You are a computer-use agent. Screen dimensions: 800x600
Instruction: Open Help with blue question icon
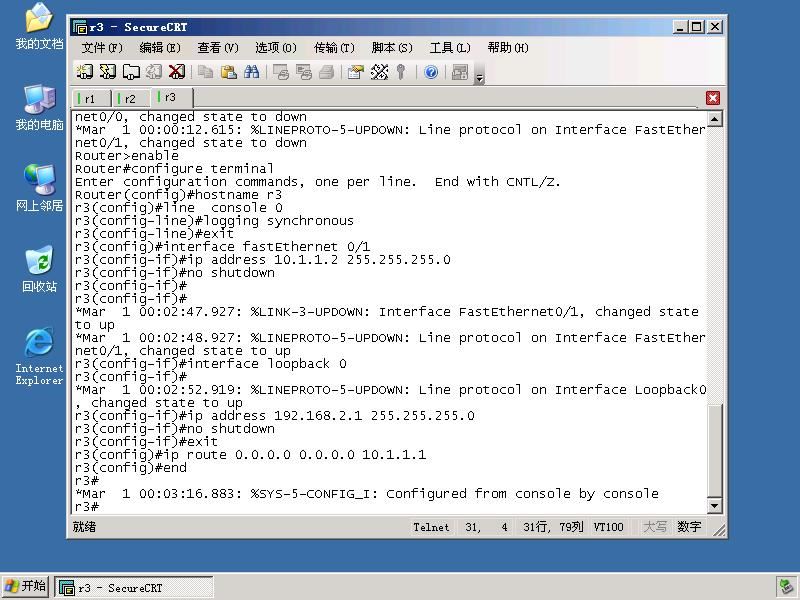tap(431, 72)
